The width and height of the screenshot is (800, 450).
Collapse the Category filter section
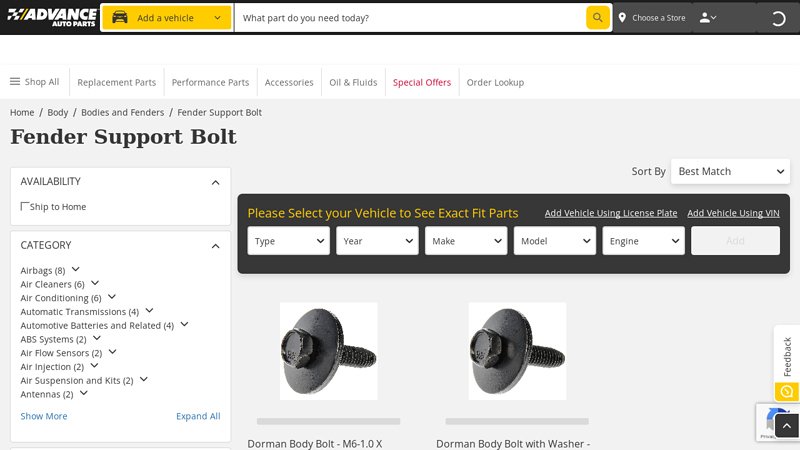coord(215,246)
